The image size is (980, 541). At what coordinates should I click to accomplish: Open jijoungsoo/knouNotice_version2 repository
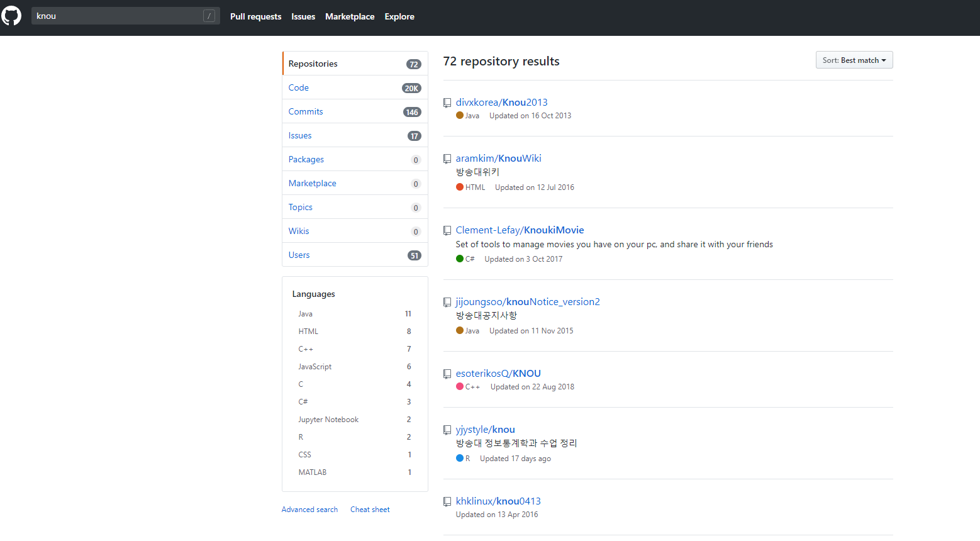(x=528, y=302)
